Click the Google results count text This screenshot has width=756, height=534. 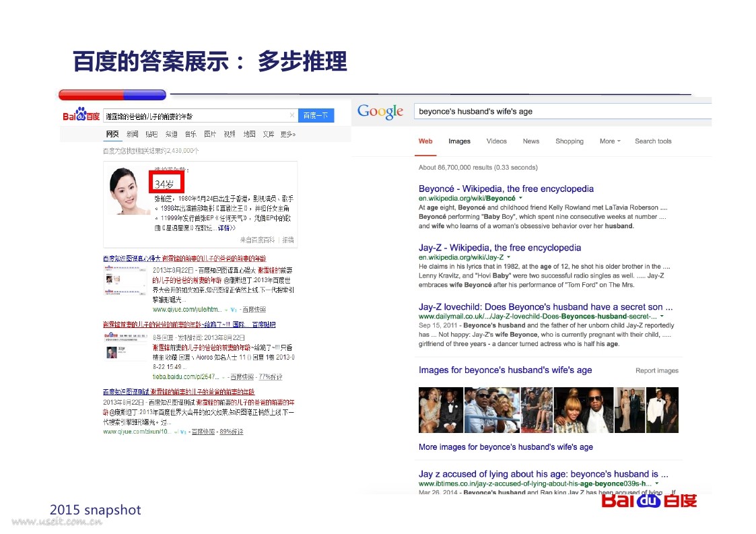478,168
